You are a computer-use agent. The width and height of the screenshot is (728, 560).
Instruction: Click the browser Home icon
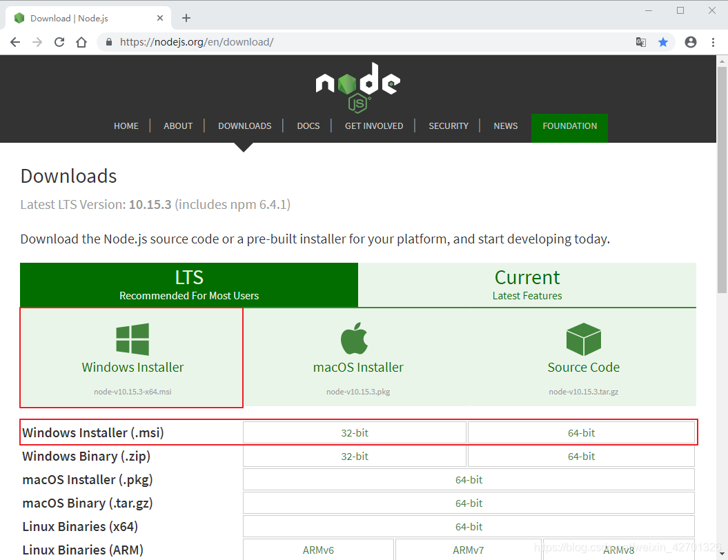click(81, 42)
